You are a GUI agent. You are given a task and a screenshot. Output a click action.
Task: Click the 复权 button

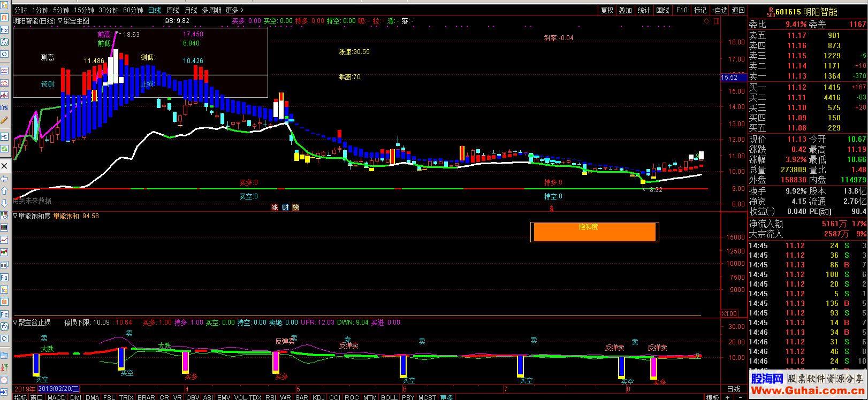click(x=607, y=10)
